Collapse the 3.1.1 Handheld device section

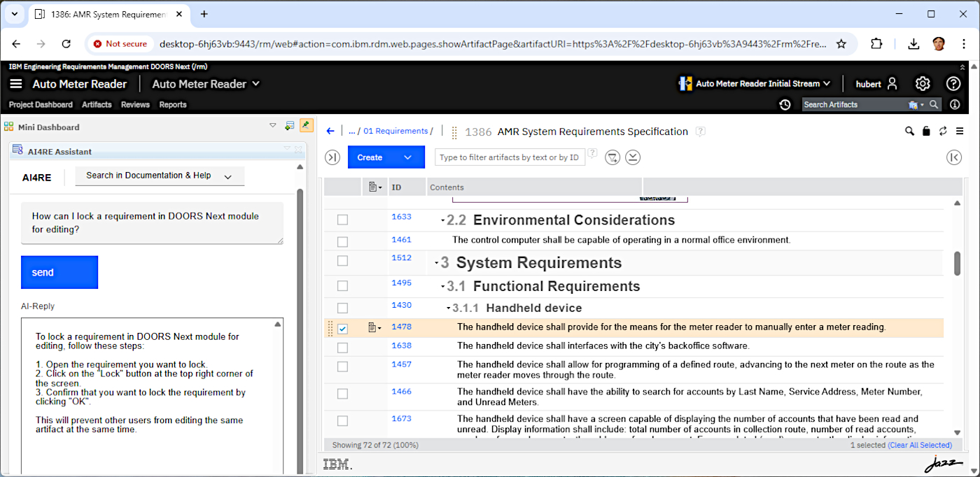coord(449,308)
